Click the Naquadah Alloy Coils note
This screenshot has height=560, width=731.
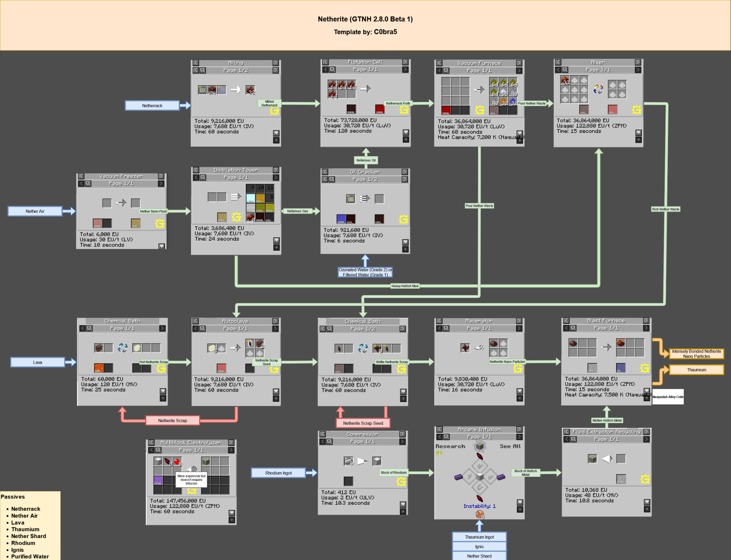668,397
